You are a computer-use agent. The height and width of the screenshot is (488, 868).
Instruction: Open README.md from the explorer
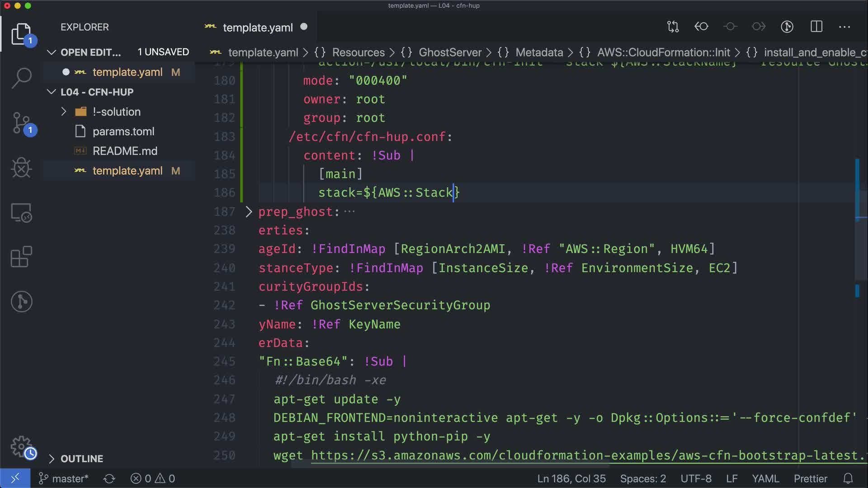125,151
